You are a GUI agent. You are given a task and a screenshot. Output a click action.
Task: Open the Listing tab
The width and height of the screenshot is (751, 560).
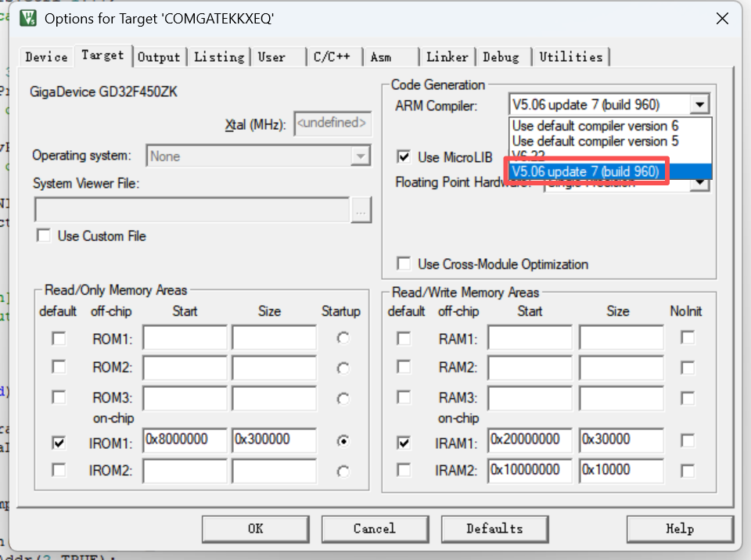tap(219, 57)
